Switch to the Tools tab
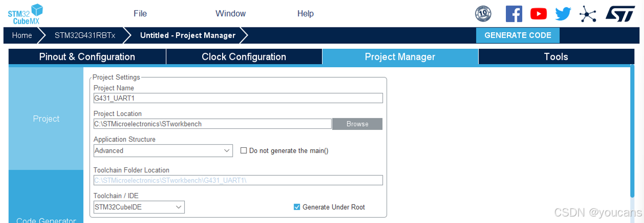The image size is (644, 223). click(556, 57)
